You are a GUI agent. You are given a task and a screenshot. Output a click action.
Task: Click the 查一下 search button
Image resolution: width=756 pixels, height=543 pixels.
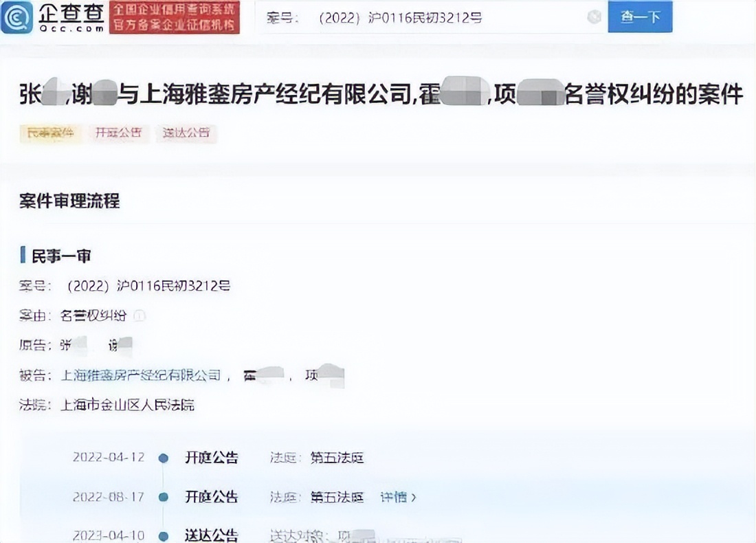pyautogui.click(x=639, y=16)
